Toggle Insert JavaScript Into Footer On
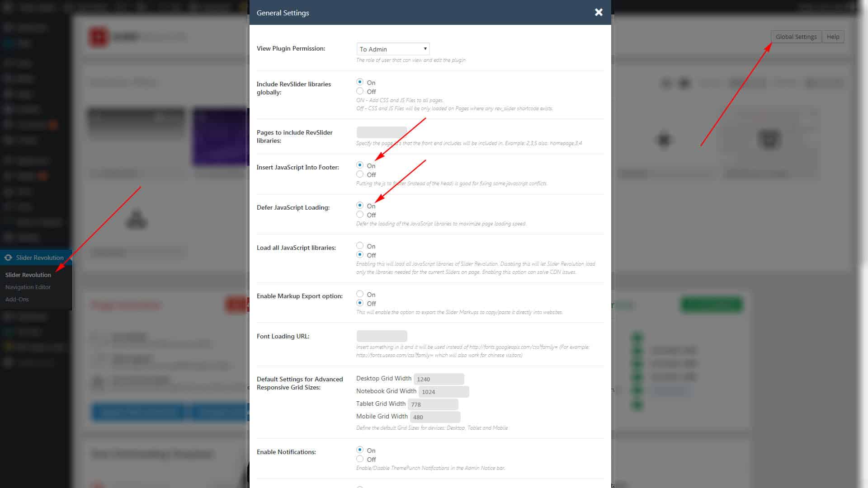This screenshot has height=488, width=868. tap(359, 165)
